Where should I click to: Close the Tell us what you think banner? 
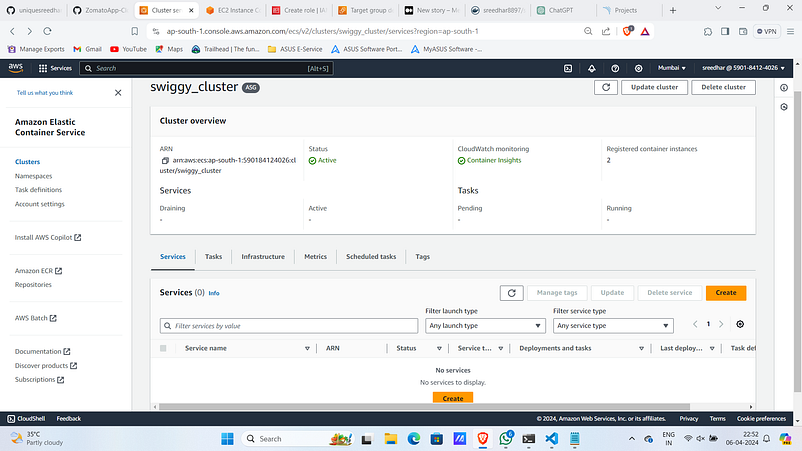[x=118, y=93]
